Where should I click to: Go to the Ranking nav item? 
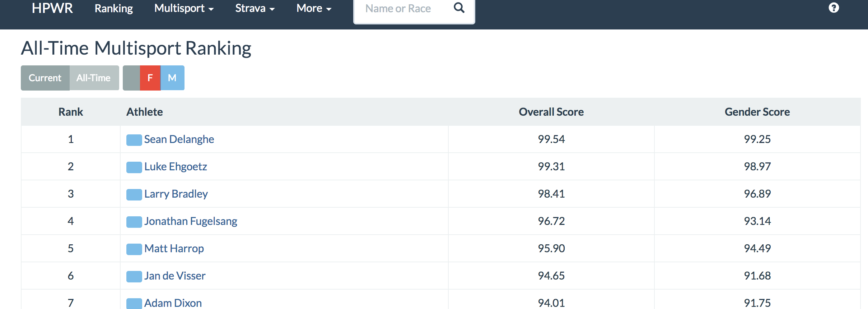tap(113, 9)
